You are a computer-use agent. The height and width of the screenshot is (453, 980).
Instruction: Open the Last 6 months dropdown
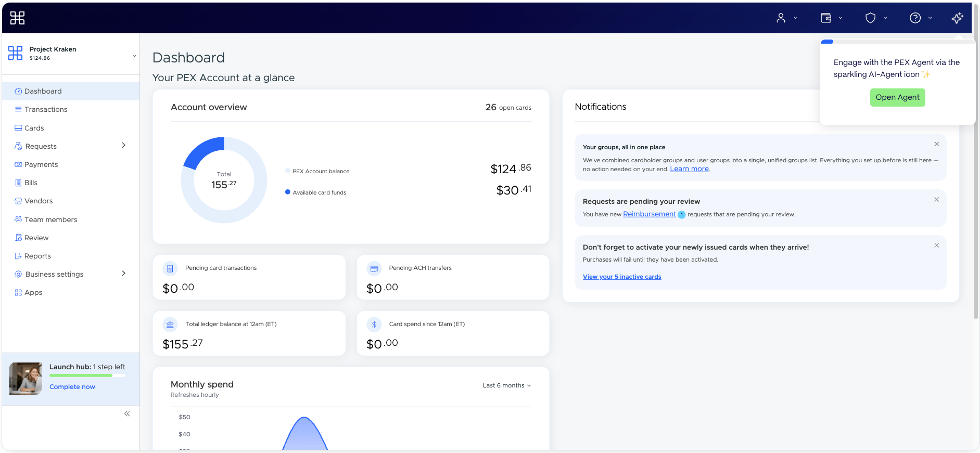pyautogui.click(x=507, y=385)
